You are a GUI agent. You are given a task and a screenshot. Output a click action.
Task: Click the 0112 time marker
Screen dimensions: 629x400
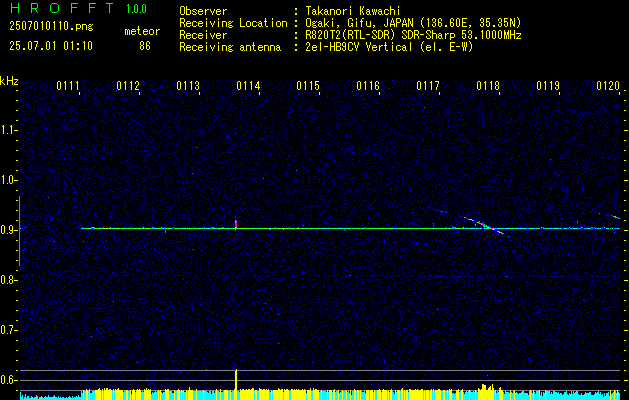[128, 86]
